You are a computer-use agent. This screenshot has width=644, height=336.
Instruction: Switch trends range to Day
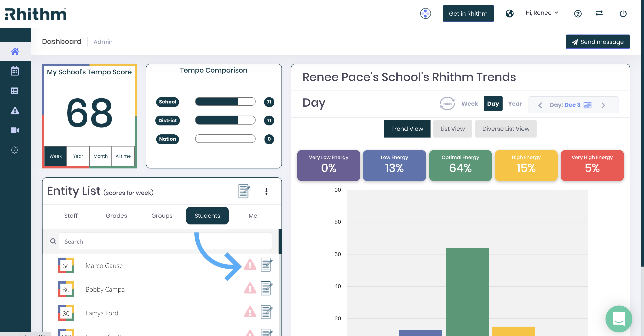point(493,103)
